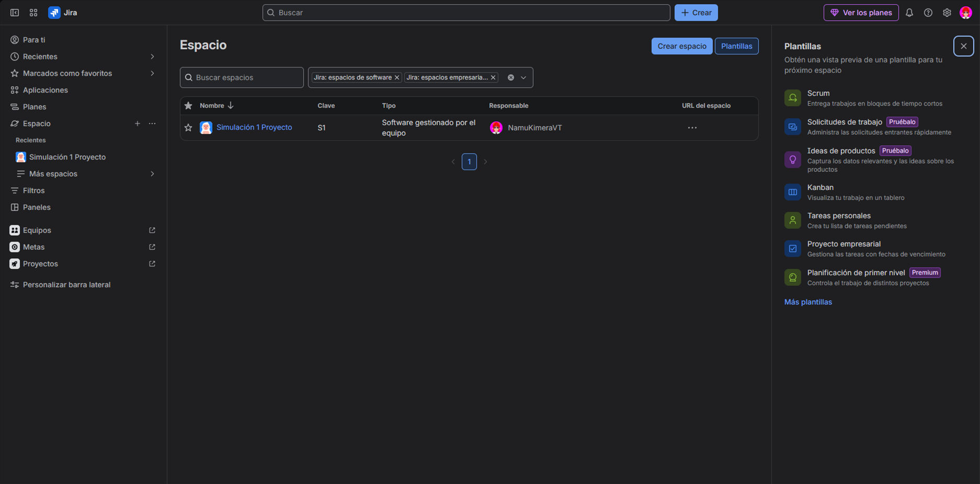Image resolution: width=980 pixels, height=484 pixels.
Task: Expand Marcados como favoritos chevron
Action: (152, 73)
